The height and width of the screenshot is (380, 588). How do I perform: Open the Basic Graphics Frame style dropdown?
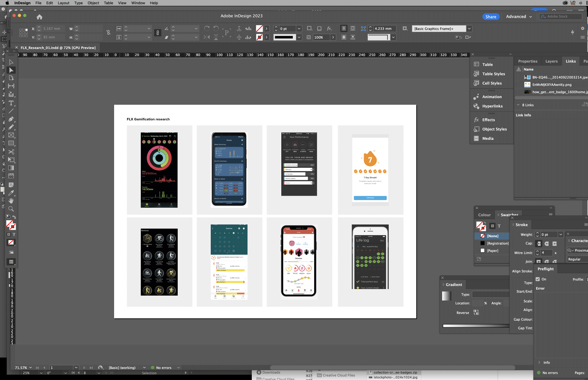469,29
